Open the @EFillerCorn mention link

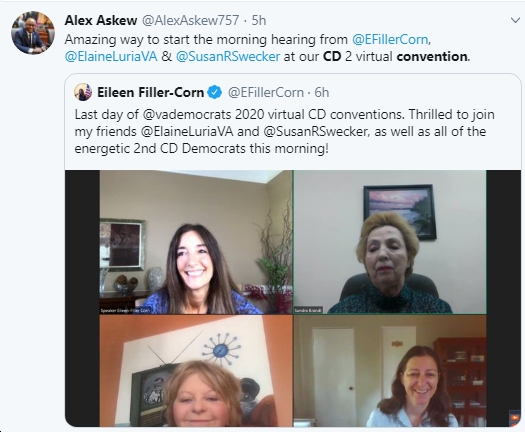click(x=390, y=39)
